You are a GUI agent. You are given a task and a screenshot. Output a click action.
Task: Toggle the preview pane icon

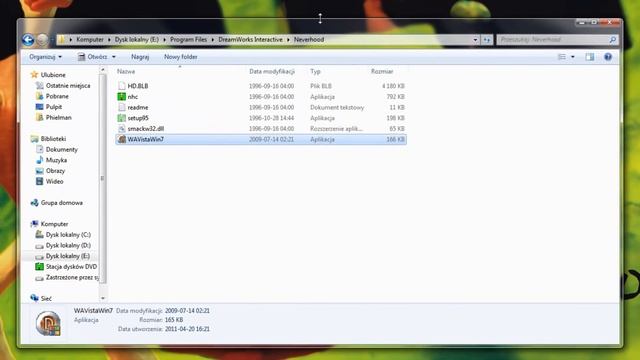590,57
